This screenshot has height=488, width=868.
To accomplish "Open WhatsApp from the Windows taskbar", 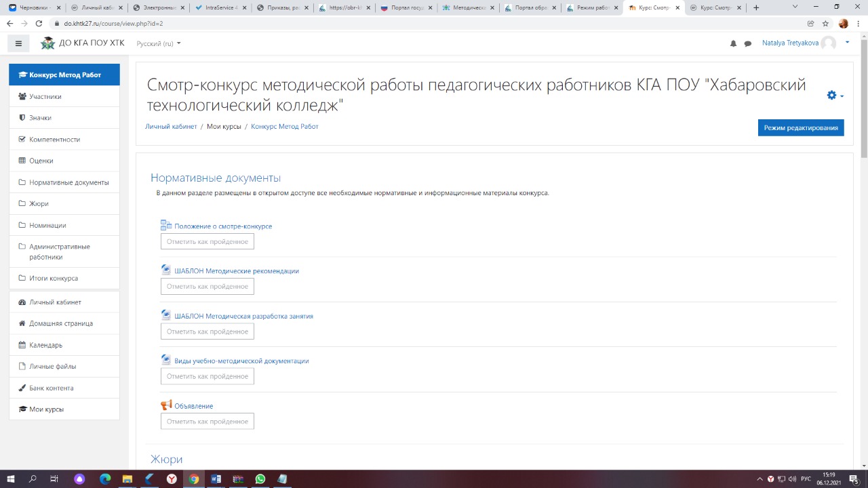I will [x=260, y=479].
